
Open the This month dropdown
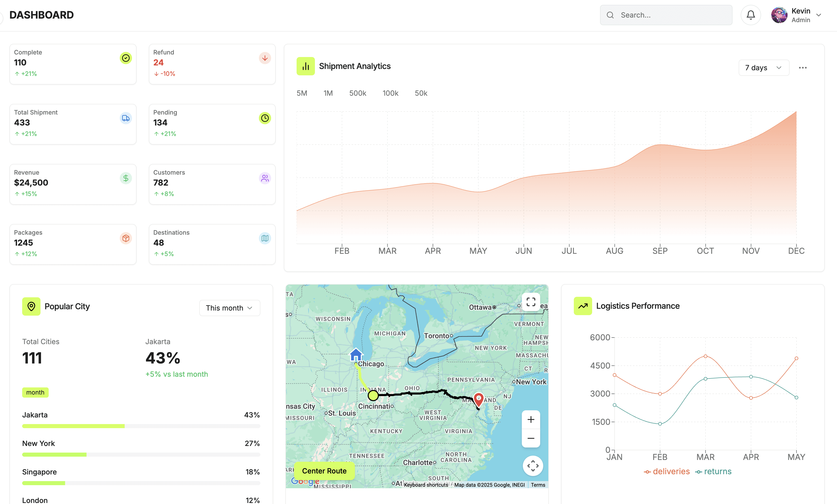tap(230, 308)
